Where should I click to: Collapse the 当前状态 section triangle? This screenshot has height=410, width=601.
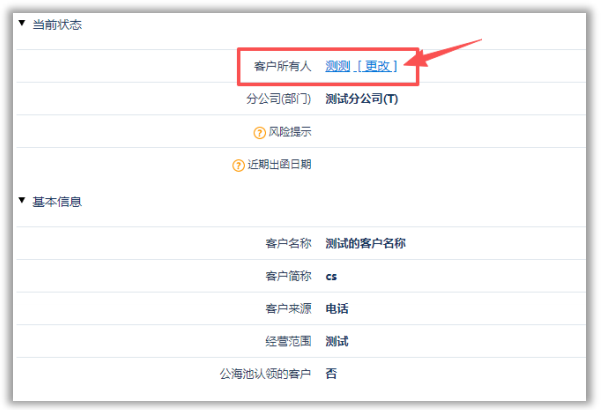click(22, 25)
